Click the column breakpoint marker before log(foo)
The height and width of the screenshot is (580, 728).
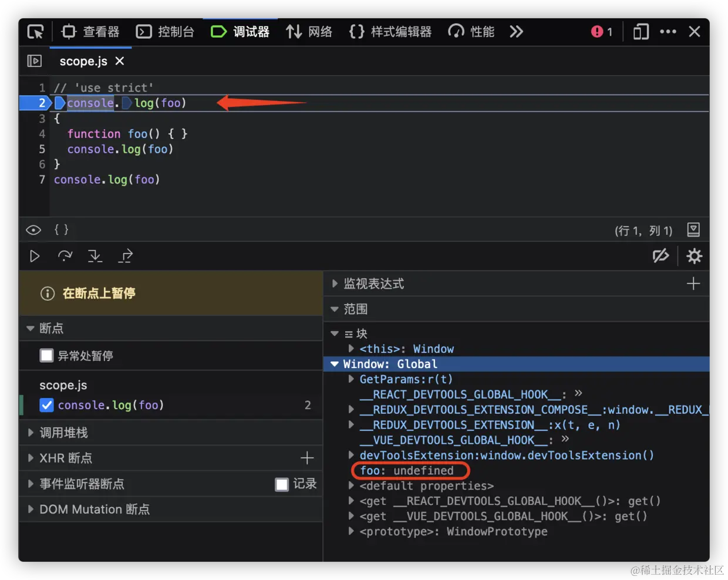tap(127, 103)
